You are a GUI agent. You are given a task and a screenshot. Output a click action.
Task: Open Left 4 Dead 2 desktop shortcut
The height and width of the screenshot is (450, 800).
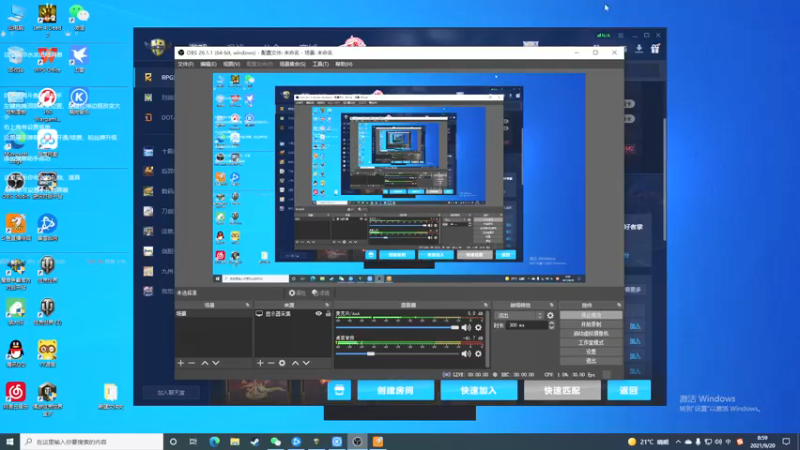47,19
